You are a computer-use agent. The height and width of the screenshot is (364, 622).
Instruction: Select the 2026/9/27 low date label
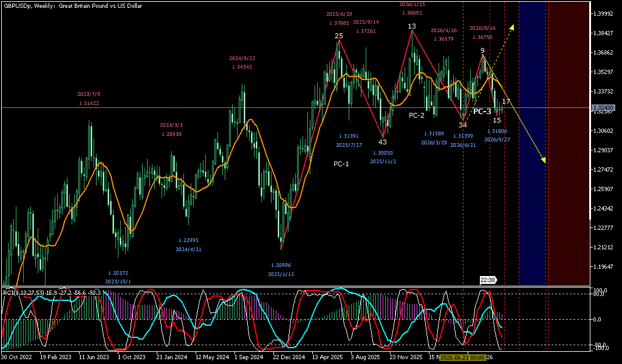click(x=497, y=140)
